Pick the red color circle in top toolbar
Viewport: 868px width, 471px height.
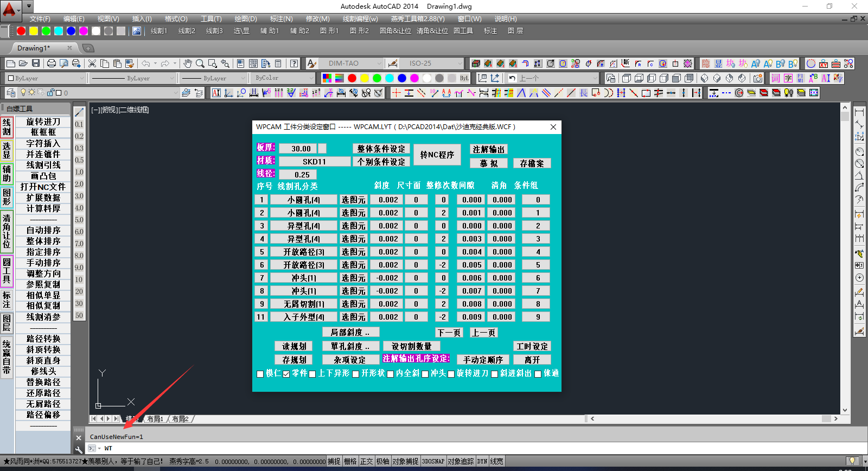pyautogui.click(x=21, y=31)
